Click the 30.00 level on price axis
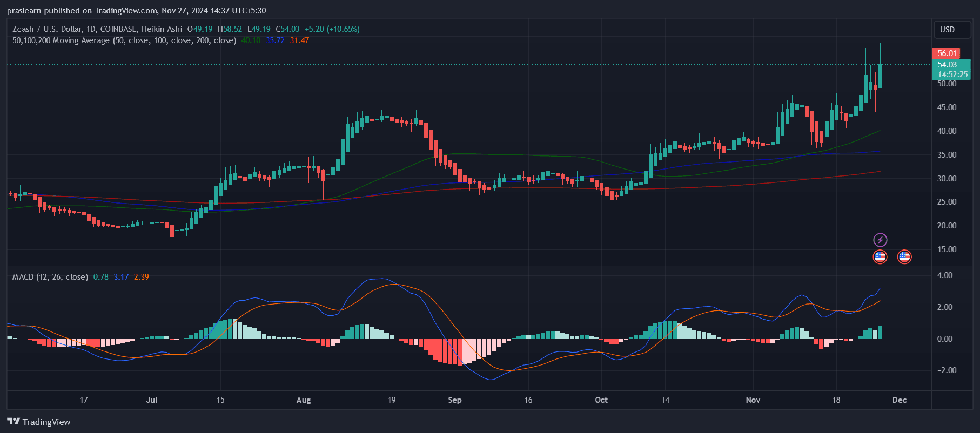The image size is (980, 433). point(947,178)
